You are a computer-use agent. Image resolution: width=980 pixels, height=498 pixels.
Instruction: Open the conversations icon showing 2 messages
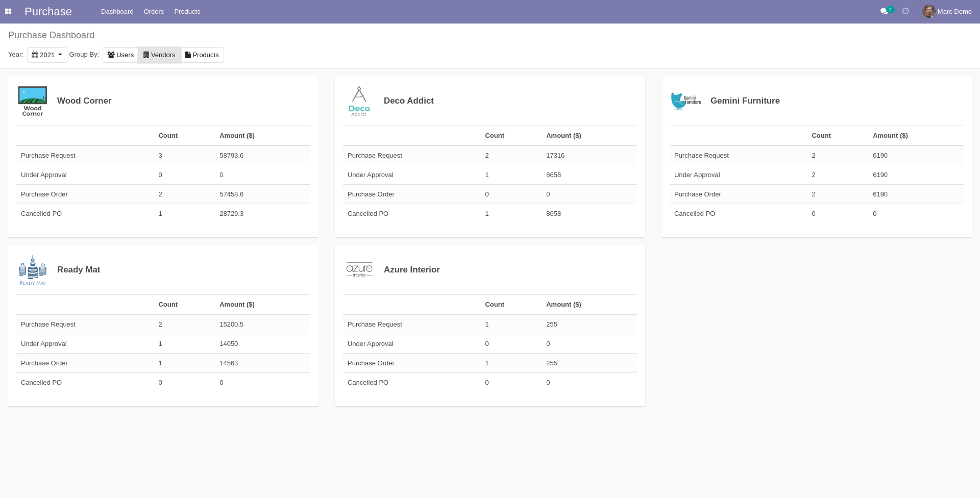885,11
